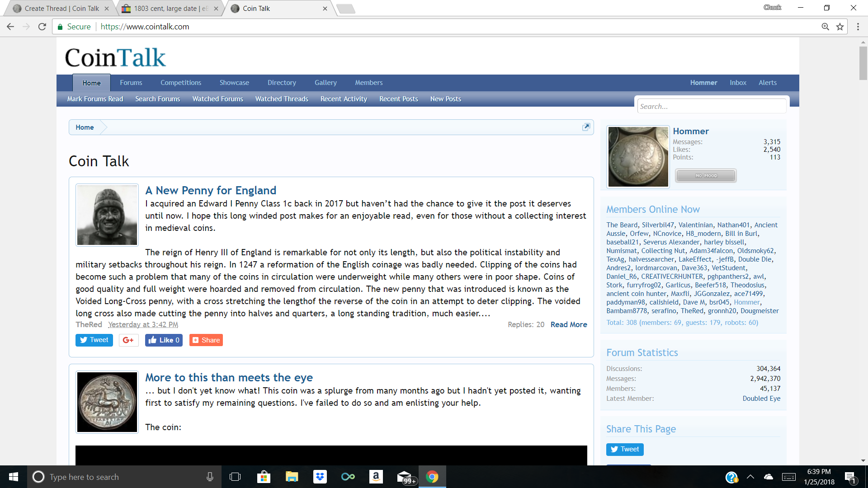Open the Recent Activity menu link
The width and height of the screenshot is (868, 488).
point(344,99)
